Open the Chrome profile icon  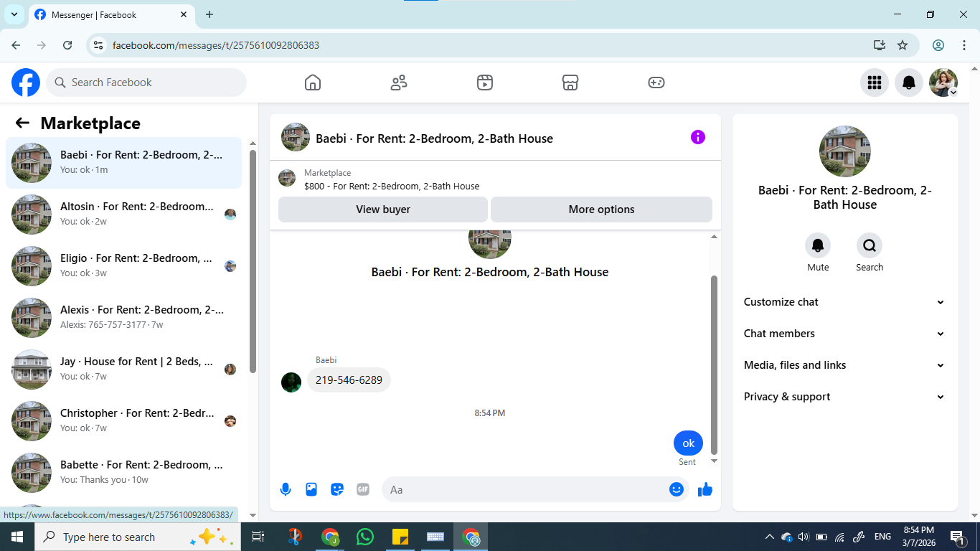click(x=938, y=45)
